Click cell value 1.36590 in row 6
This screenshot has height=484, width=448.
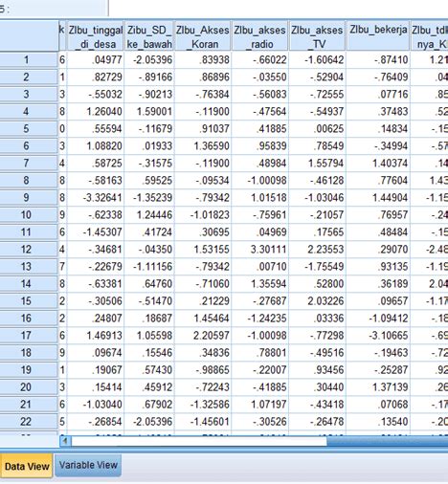coord(203,146)
